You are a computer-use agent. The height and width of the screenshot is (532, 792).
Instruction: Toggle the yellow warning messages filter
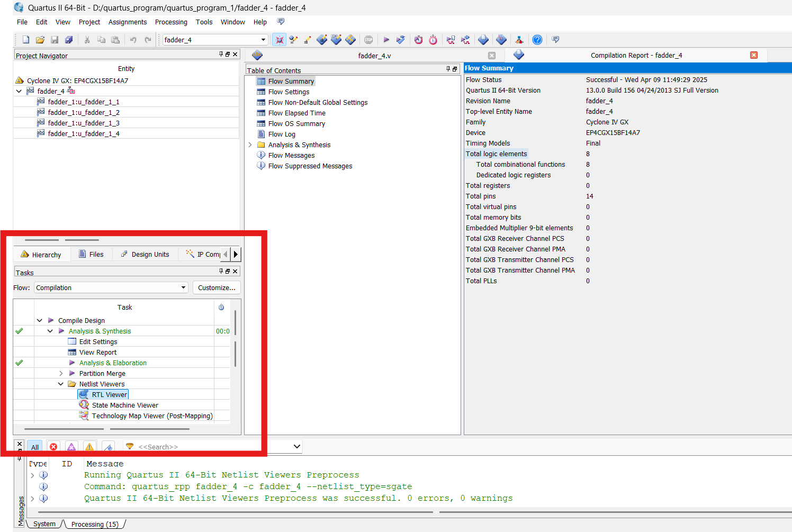point(89,447)
